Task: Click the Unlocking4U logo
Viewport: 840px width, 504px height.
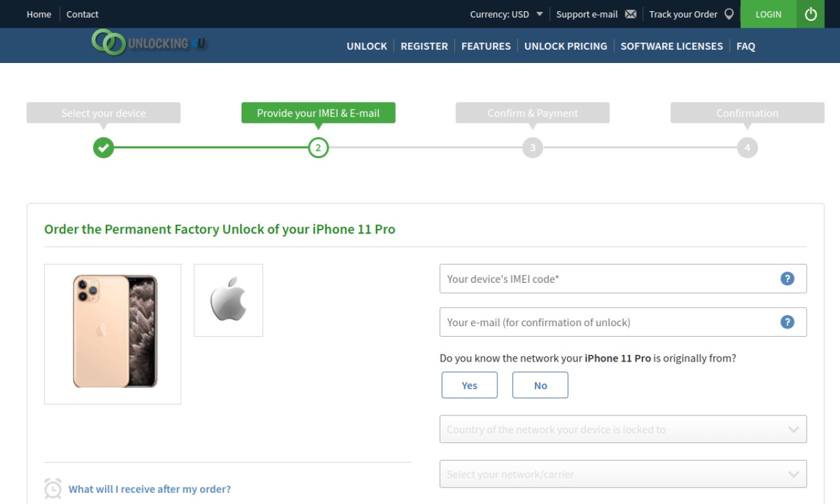Action: [149, 43]
